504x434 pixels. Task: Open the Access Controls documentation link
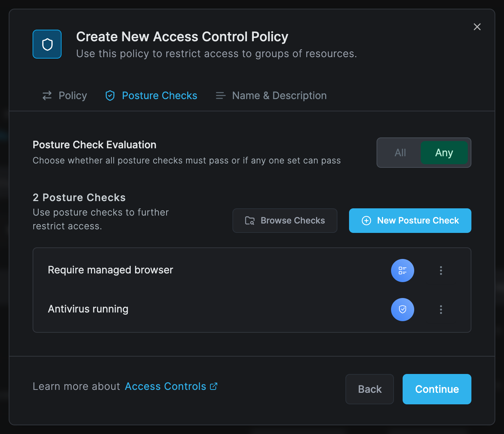coord(171,386)
